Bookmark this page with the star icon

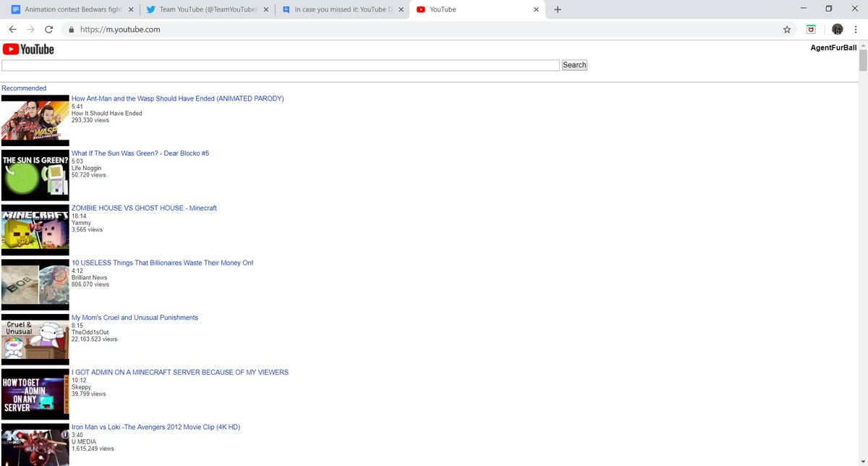click(x=787, y=30)
